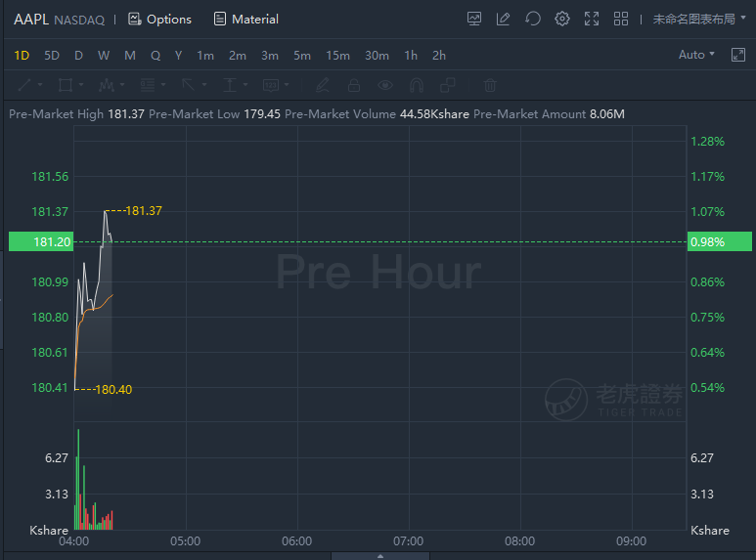Switch to the quarterly Q timeframe
The height and width of the screenshot is (560, 756).
coord(156,56)
